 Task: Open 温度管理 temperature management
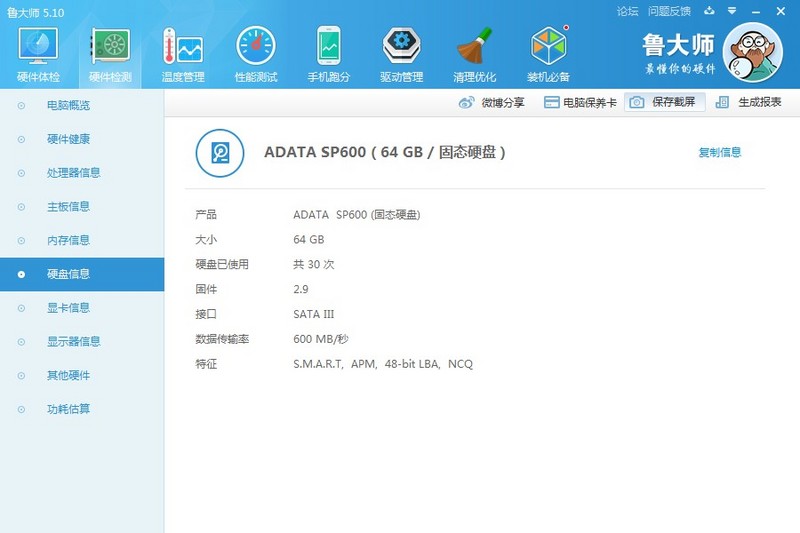point(183,54)
